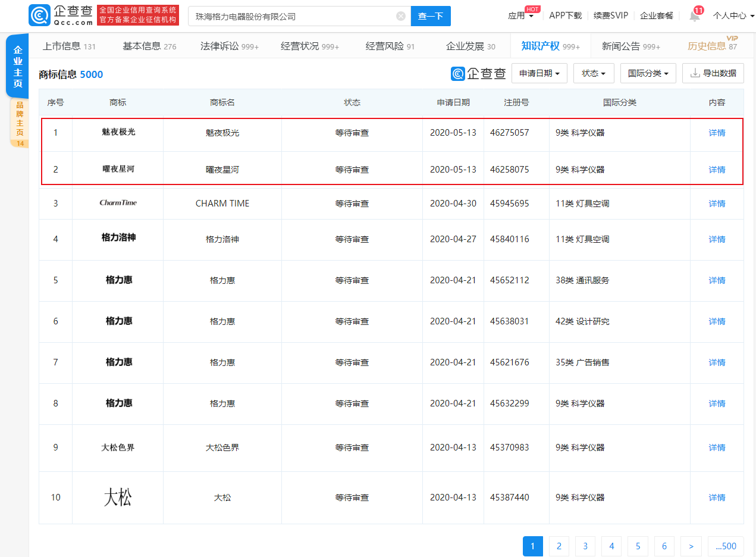Go to page 6 of results
The width and height of the screenshot is (756, 557).
(x=664, y=546)
